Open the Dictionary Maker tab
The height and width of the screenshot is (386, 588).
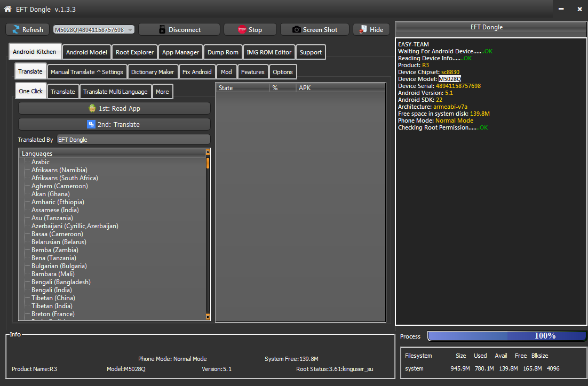152,72
